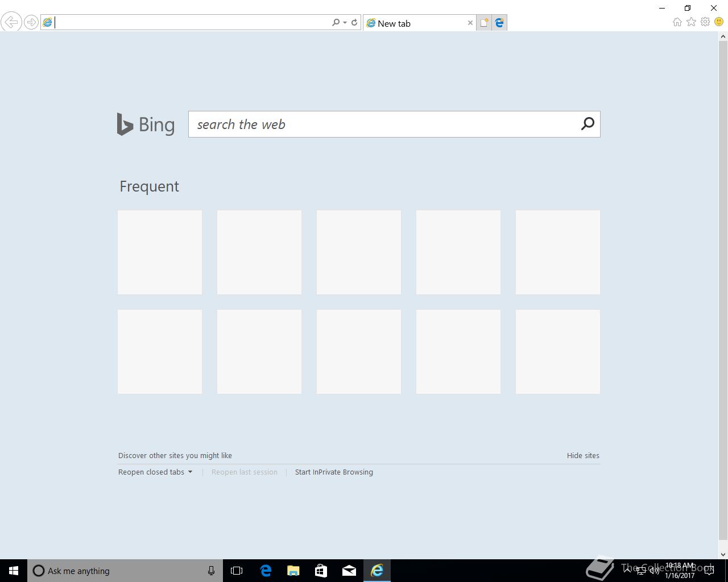728x582 pixels.
Task: Activate the Cortana microphone icon
Action: pyautogui.click(x=211, y=571)
